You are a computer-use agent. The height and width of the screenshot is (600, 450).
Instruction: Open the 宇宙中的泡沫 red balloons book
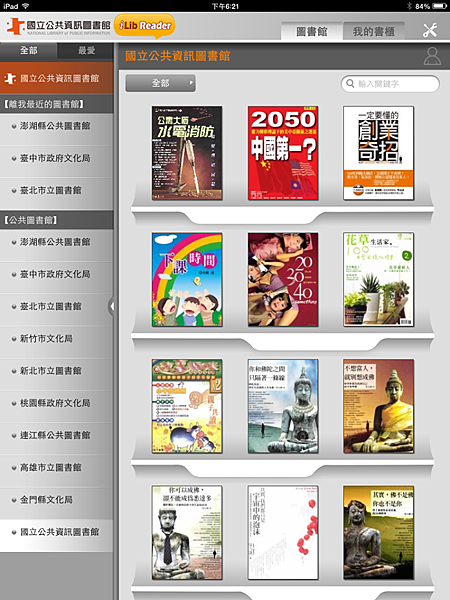pos(283,533)
